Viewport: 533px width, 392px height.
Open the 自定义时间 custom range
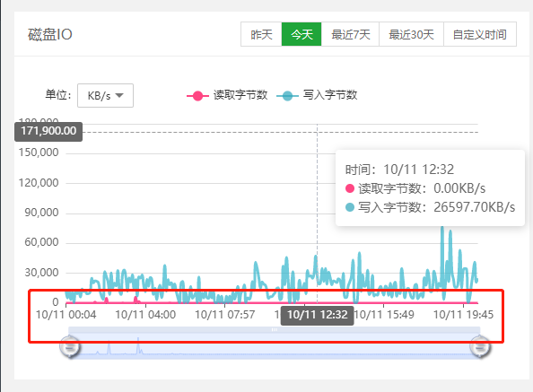tap(480, 34)
